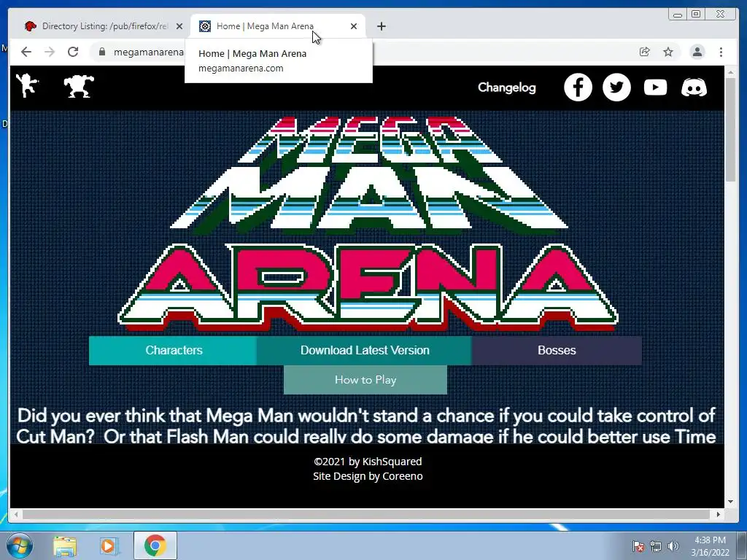The height and width of the screenshot is (560, 747).
Task: Click the horizontal scroll right arrow
Action: 719,514
